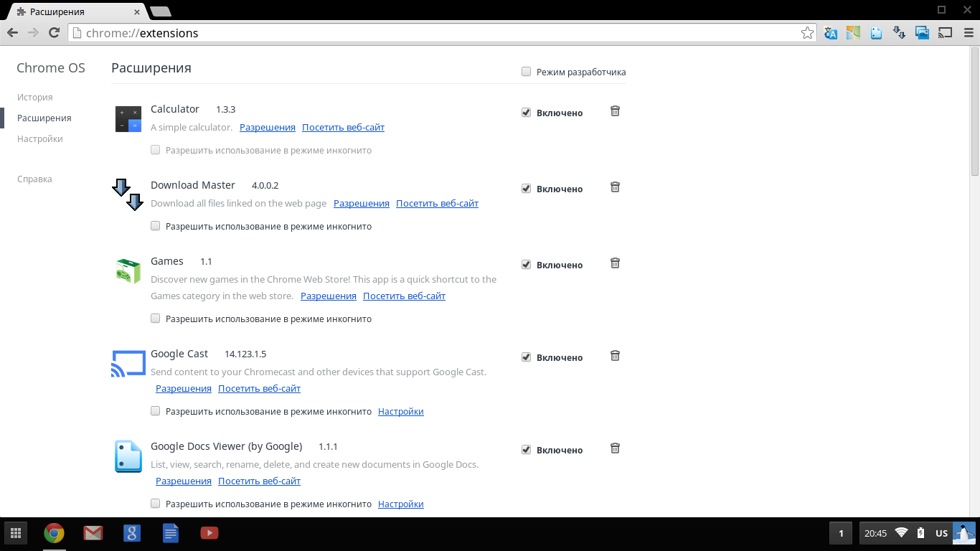The width and height of the screenshot is (980, 551).
Task: Allow Games in incognito mode
Action: tap(156, 319)
